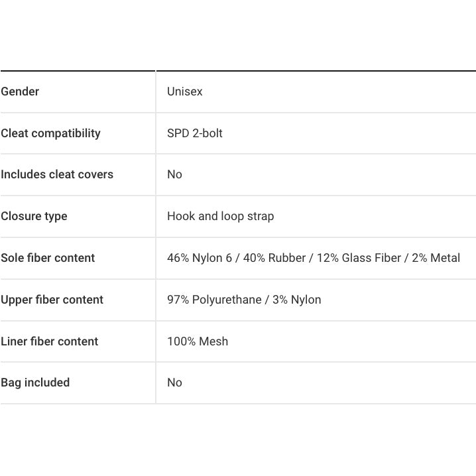
Task: Select the Hook and loop strap value
Action: (220, 216)
